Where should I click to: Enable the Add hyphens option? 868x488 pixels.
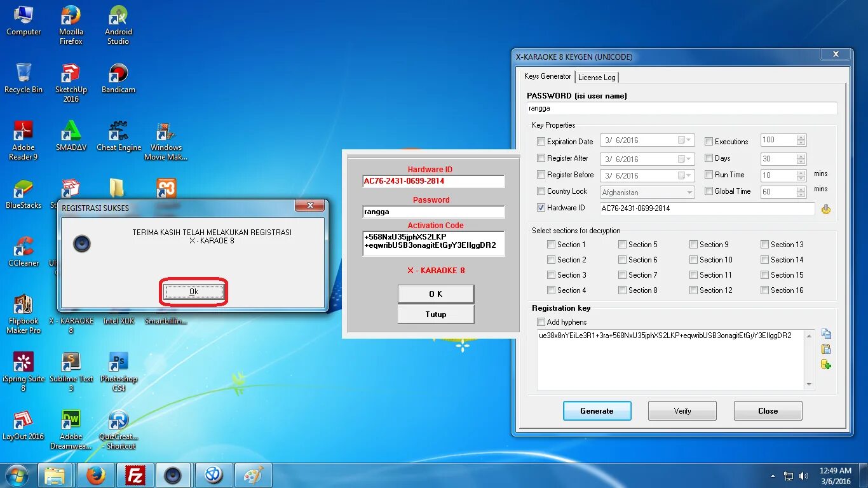[x=541, y=322]
